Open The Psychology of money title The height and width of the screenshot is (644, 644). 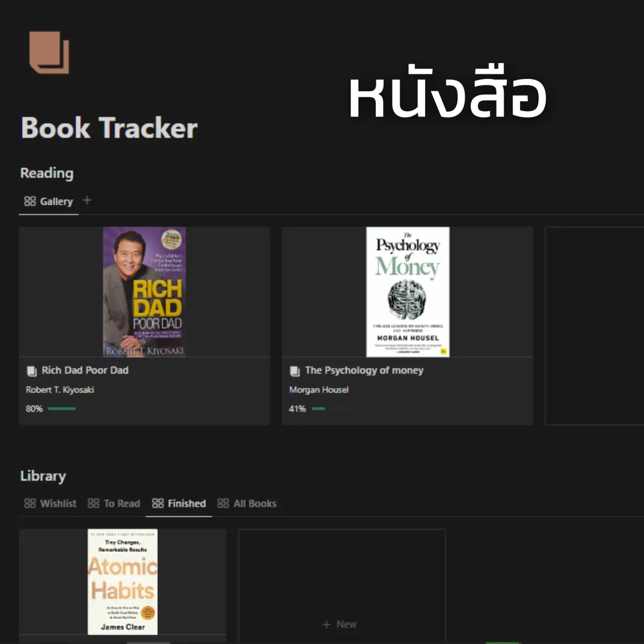[364, 370]
